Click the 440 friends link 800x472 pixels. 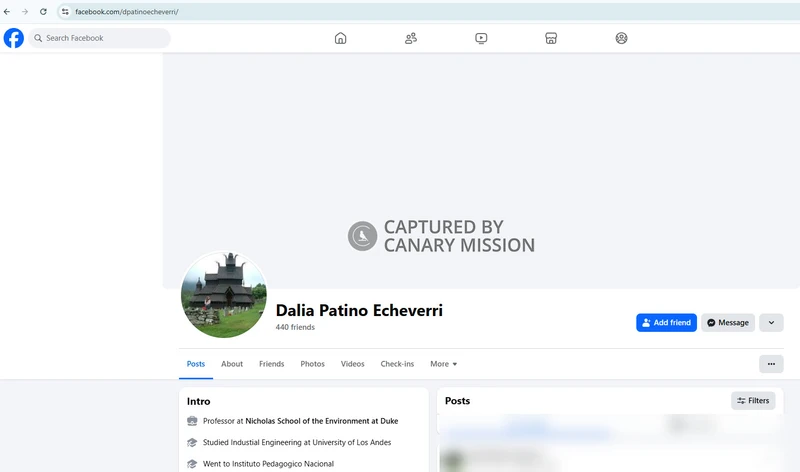[x=295, y=327]
